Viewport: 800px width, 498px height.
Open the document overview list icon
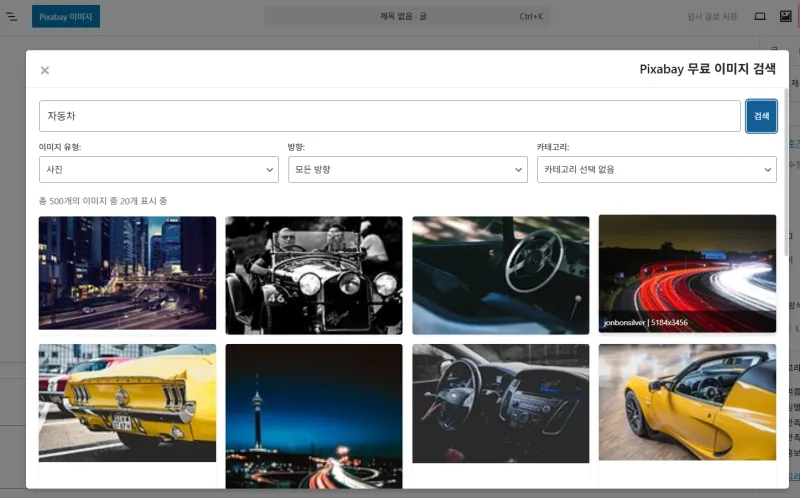pos(12,17)
